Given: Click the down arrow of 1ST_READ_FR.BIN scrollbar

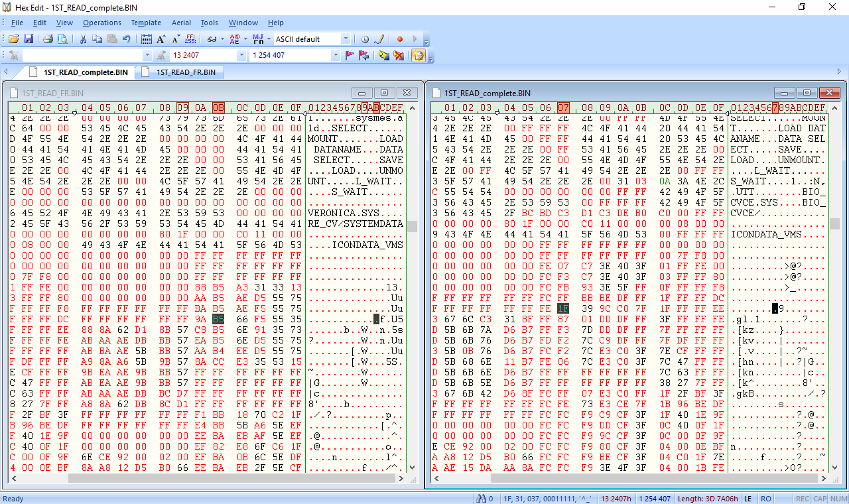Looking at the screenshot, I should click(413, 467).
